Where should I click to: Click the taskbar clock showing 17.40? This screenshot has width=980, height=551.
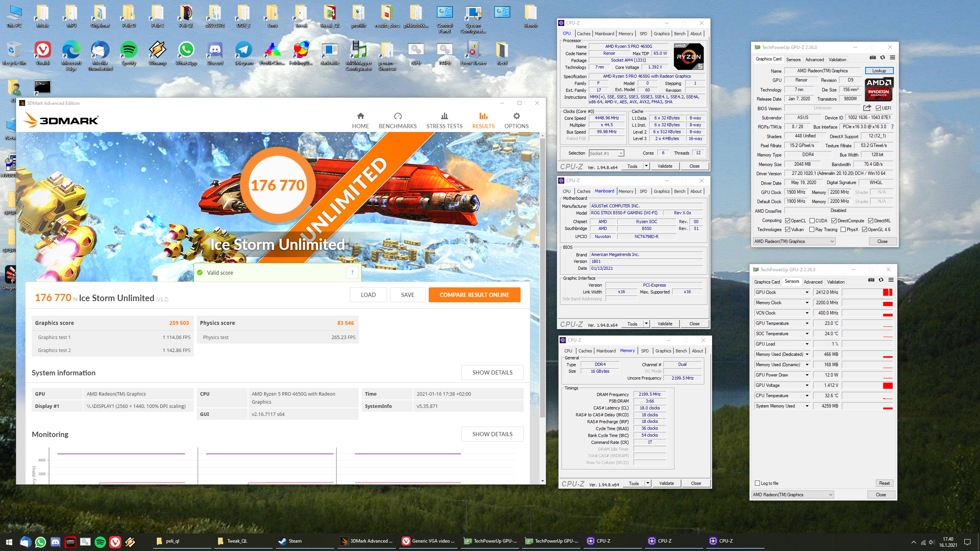point(948,542)
